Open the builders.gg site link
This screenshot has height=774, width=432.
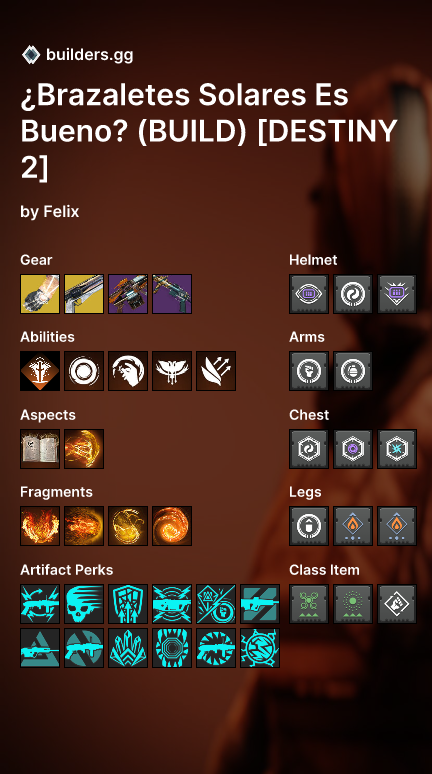point(89,55)
